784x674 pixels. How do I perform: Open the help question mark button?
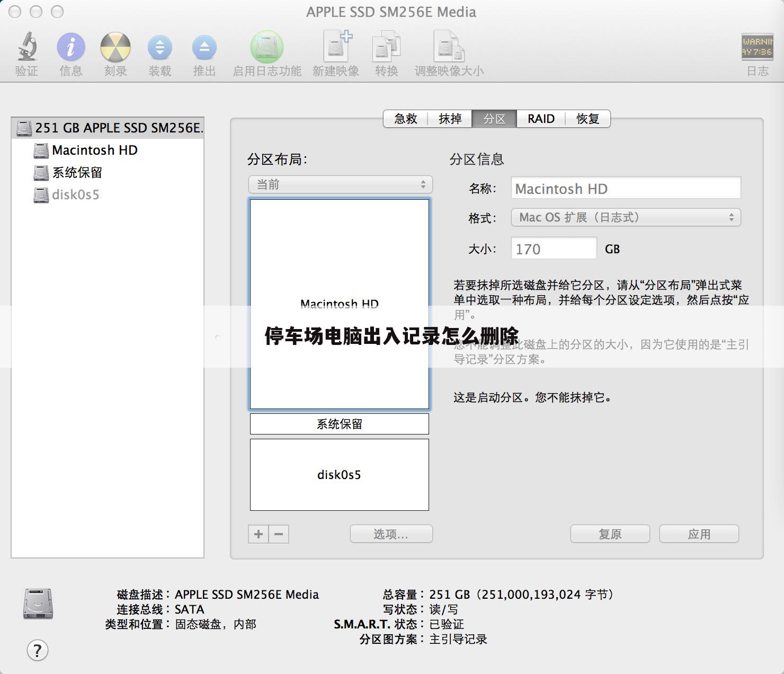38,650
